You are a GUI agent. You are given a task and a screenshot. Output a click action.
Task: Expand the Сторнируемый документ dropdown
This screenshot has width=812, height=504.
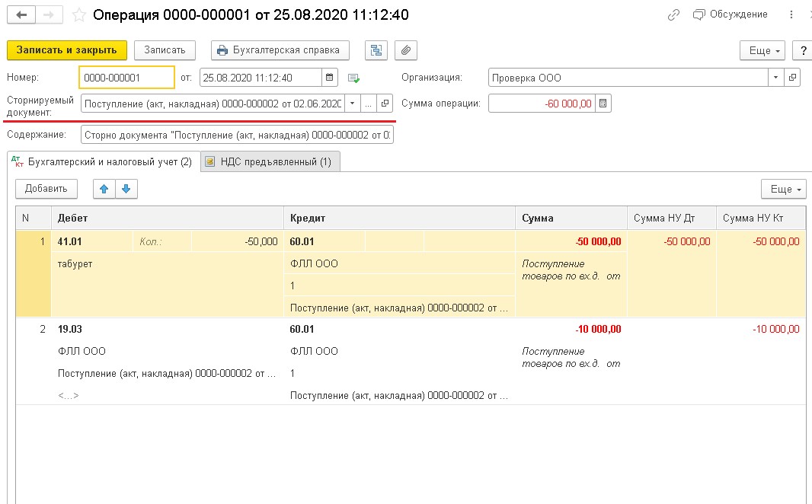pyautogui.click(x=353, y=104)
